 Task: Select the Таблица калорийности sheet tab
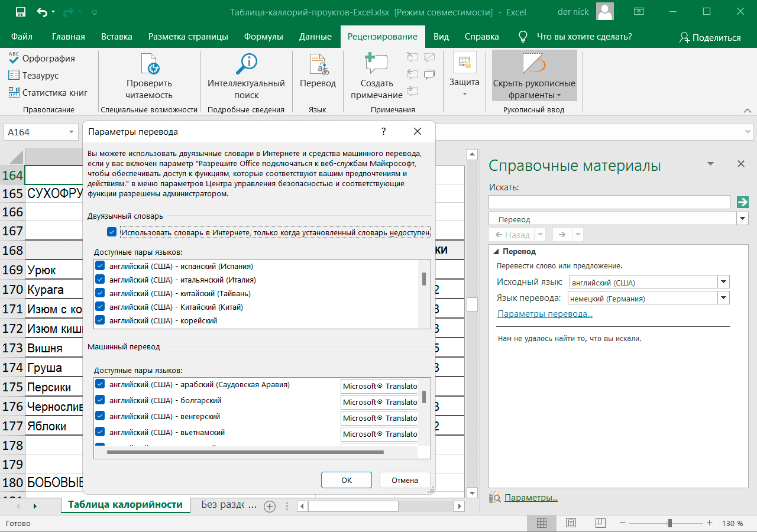point(125,505)
